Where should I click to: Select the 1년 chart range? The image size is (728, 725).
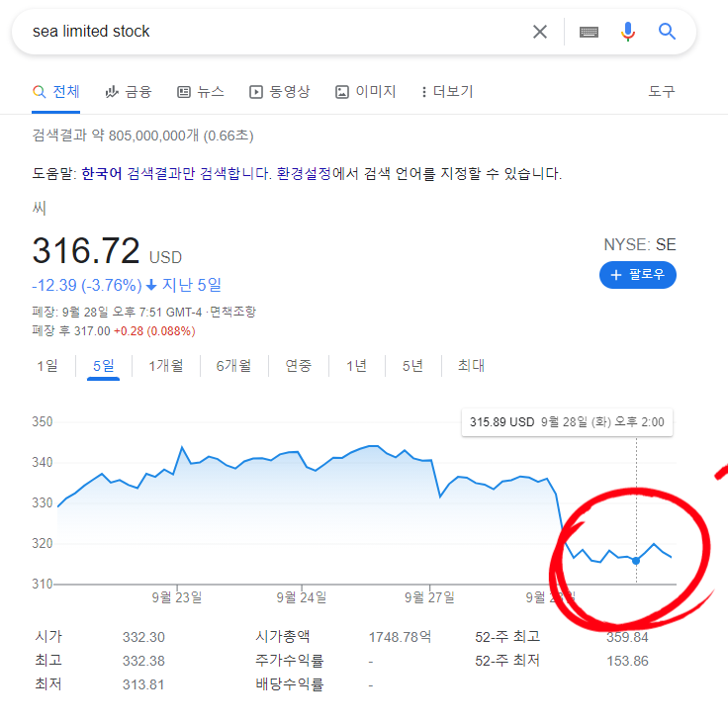click(356, 366)
